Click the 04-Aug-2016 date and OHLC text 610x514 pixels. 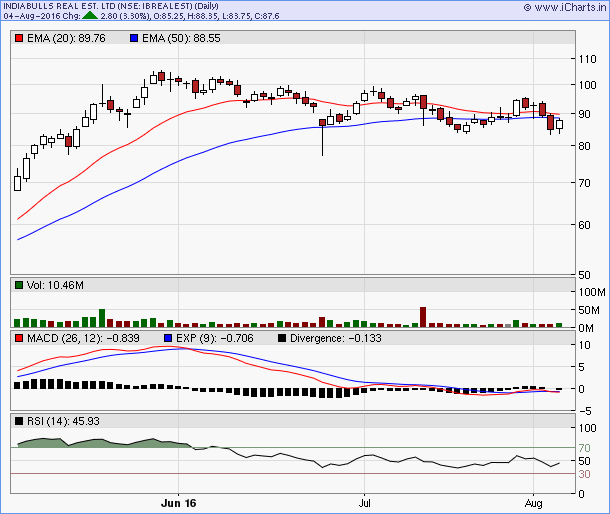point(141,16)
